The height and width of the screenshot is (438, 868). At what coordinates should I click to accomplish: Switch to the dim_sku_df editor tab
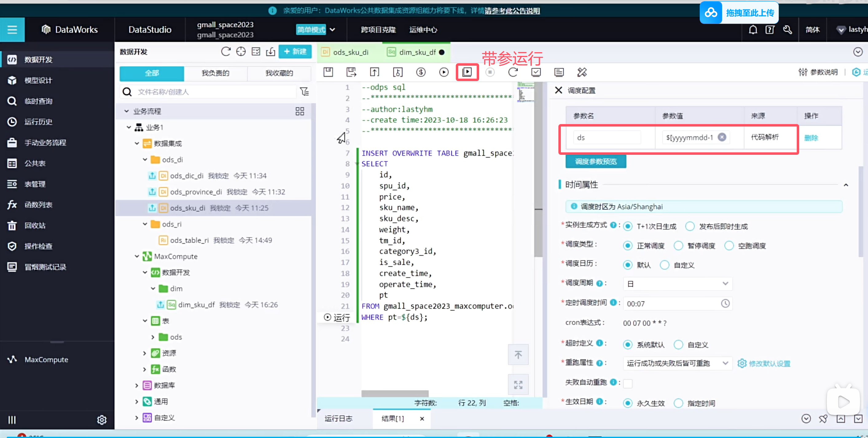(x=417, y=52)
